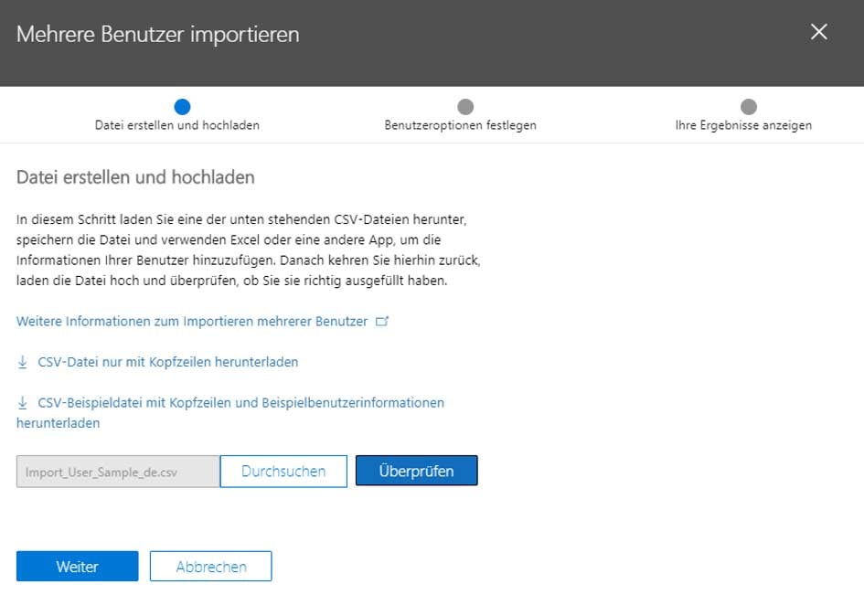Close the Mehrere Benutzer importieren dialog
Image resolution: width=864 pixels, height=616 pixels.
(x=819, y=32)
